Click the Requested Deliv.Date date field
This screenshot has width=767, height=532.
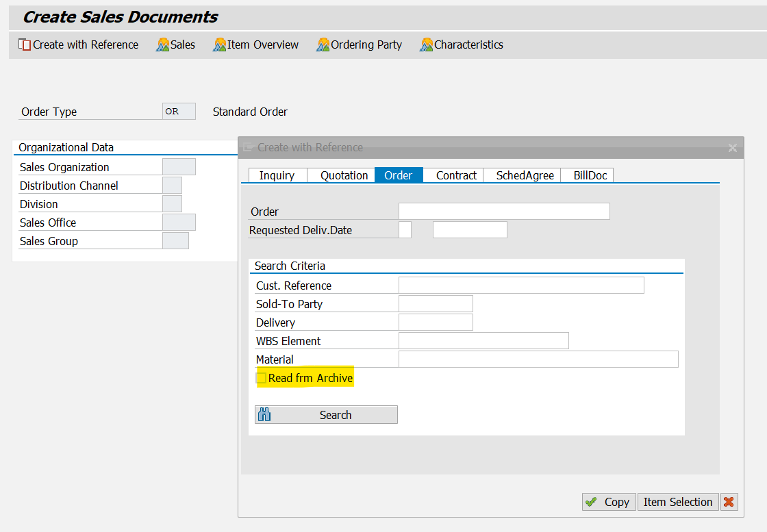point(470,230)
